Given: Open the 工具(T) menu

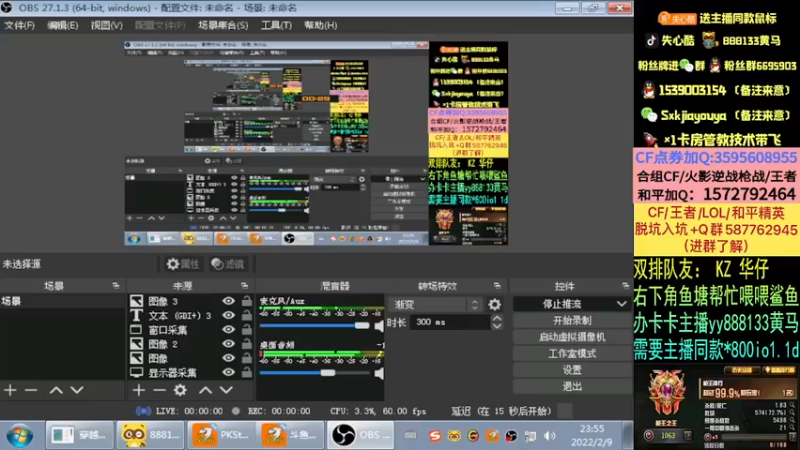Looking at the screenshot, I should [276, 25].
